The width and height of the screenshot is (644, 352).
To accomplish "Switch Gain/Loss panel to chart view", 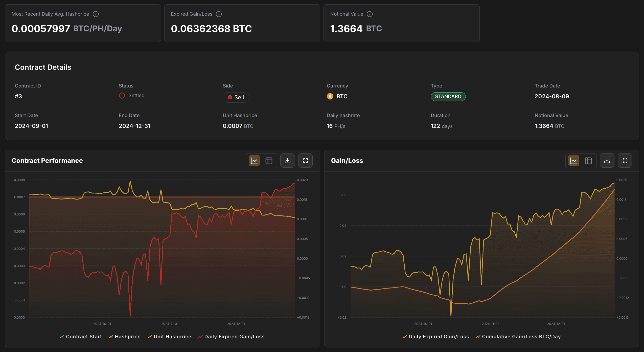I will click(x=574, y=161).
